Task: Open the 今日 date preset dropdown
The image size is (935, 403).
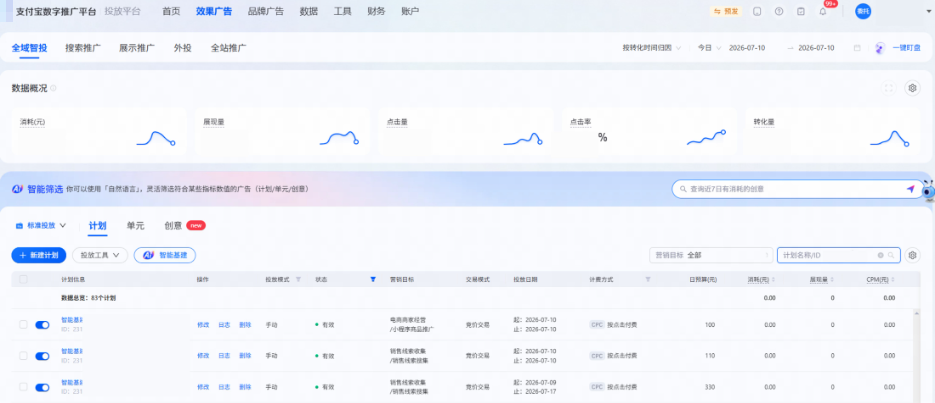Action: [x=710, y=48]
